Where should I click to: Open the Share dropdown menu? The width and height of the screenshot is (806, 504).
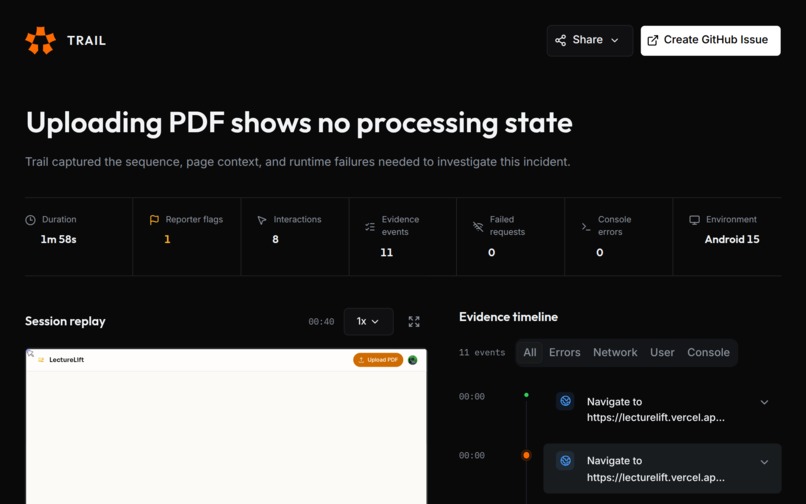[x=590, y=40]
